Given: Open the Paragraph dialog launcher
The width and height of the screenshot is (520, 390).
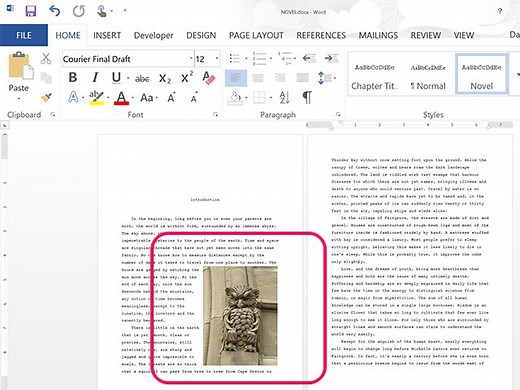Looking at the screenshot, I should pos(338,114).
